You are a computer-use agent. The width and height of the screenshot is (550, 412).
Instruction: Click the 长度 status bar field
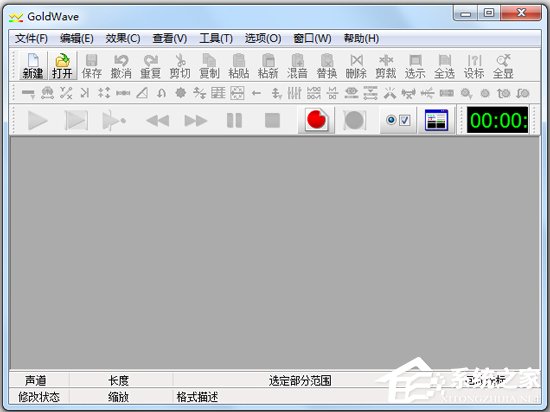[x=121, y=380]
